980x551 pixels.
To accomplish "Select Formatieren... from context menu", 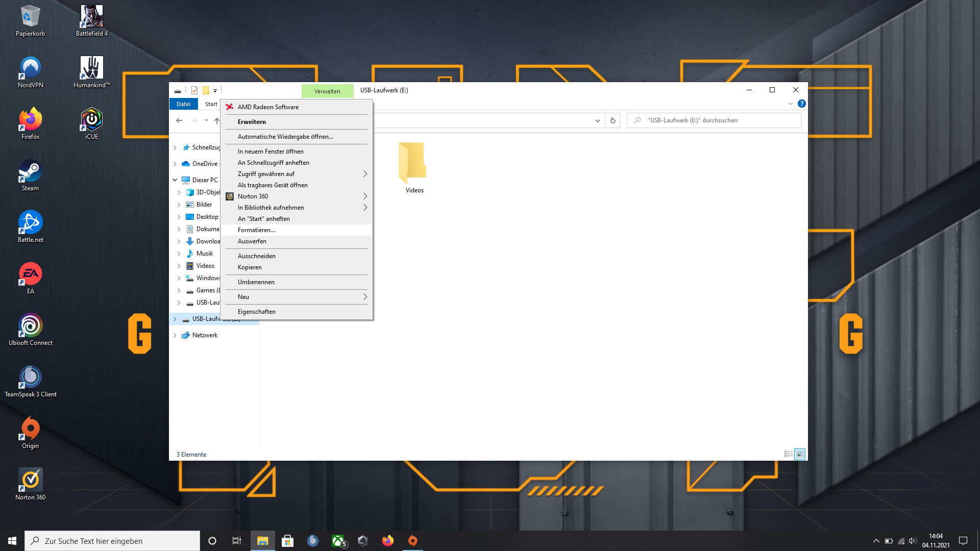I will 256,230.
